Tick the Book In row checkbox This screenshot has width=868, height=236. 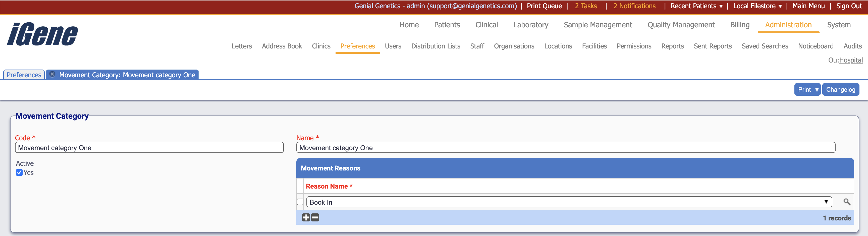(x=300, y=202)
